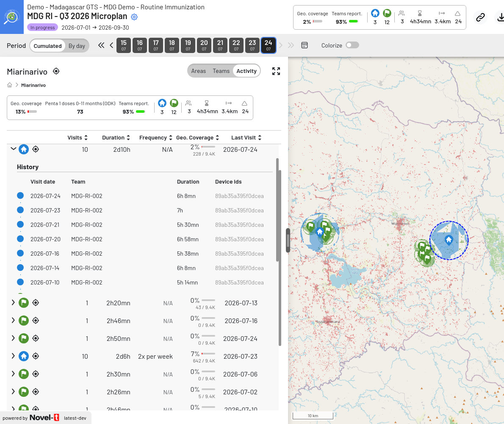
Task: Click the hourglass duration icon in Miarinarivo summary
Action: pos(207,103)
